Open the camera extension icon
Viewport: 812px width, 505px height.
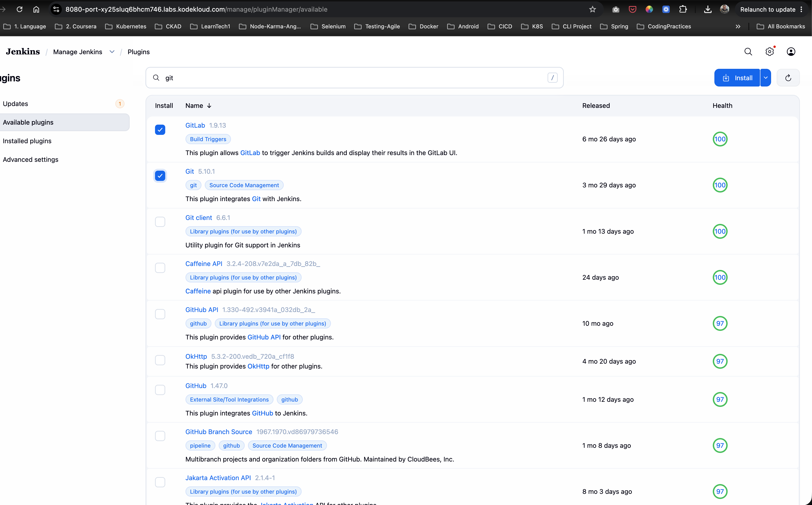tap(616, 9)
